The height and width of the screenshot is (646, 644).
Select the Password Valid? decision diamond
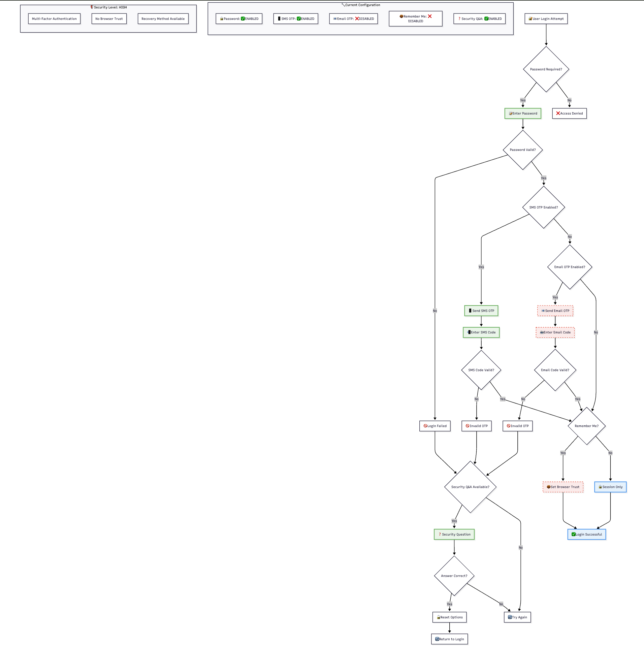523,150
